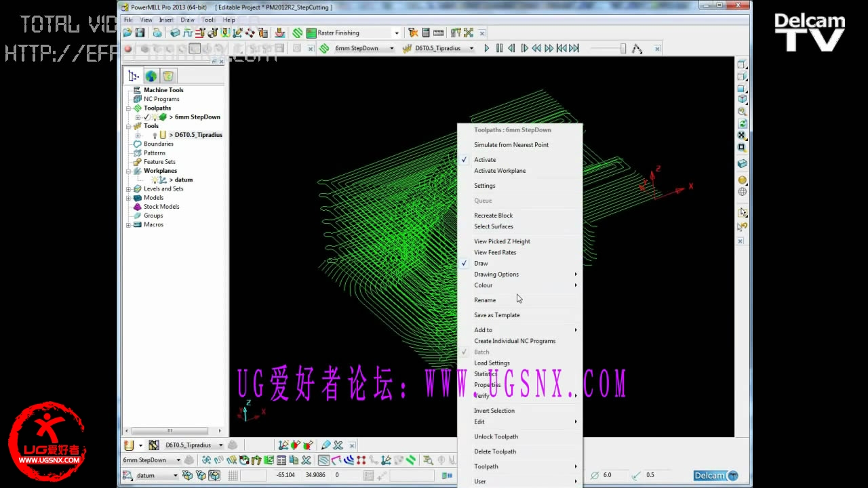Jump to end of toolpath simulation
868x488 pixels.
click(574, 49)
